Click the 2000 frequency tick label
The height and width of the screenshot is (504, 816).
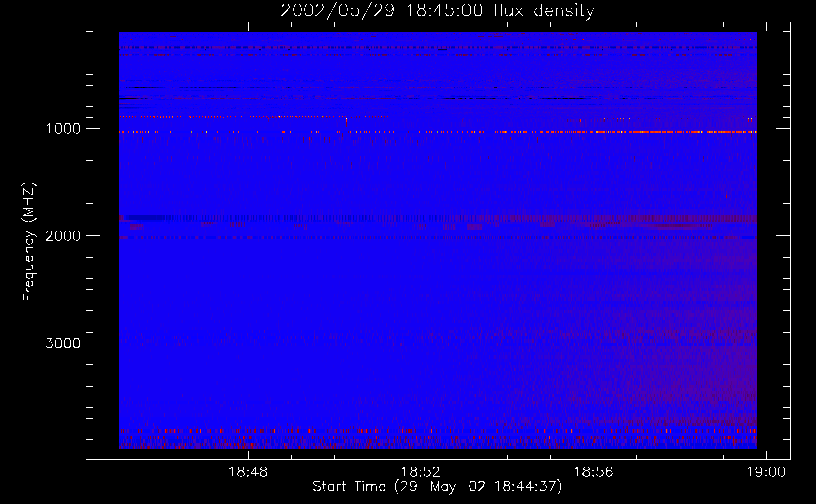point(63,236)
